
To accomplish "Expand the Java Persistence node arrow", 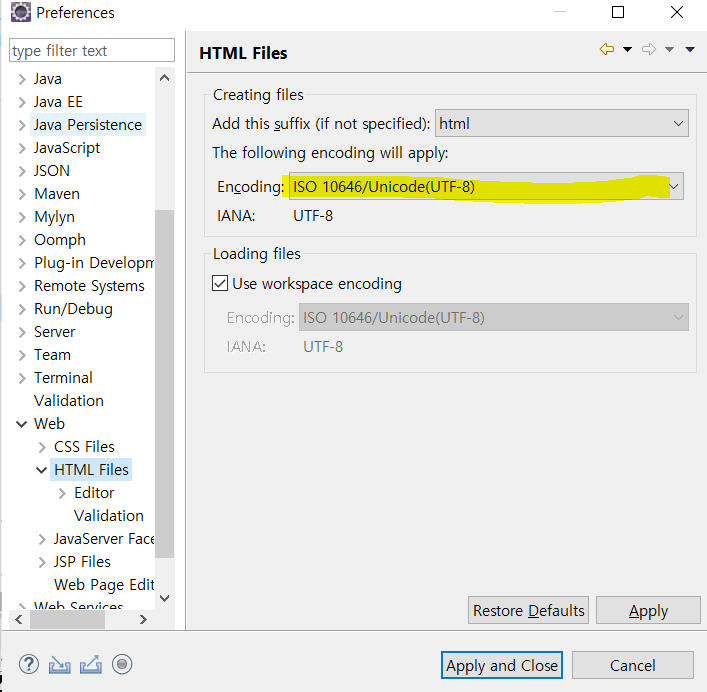I will pyautogui.click(x=22, y=125).
